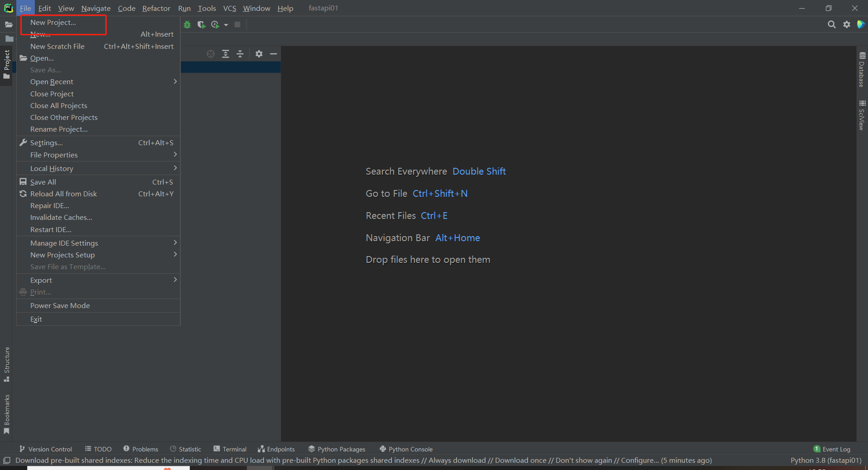Hide the Project panel with minus icon

point(273,54)
